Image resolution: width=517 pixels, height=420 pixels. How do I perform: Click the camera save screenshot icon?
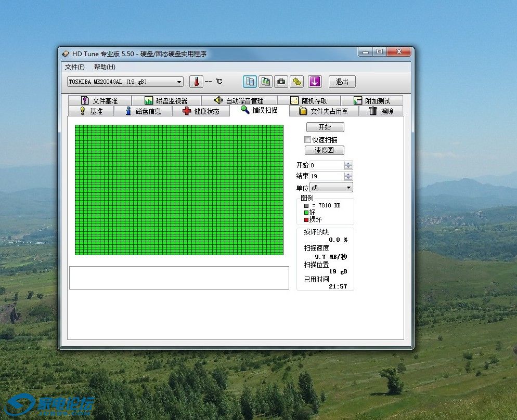tap(281, 82)
